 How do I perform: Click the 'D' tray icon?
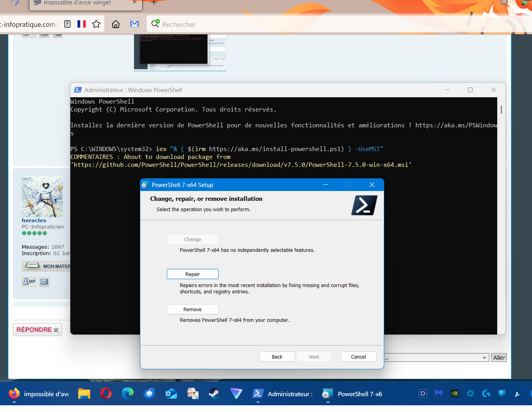pos(423,393)
